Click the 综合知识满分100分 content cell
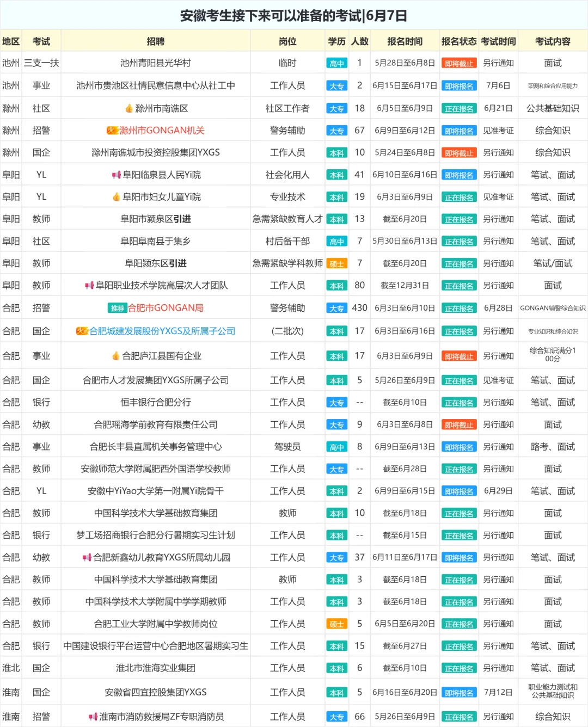The image size is (588, 727). pyautogui.click(x=553, y=355)
